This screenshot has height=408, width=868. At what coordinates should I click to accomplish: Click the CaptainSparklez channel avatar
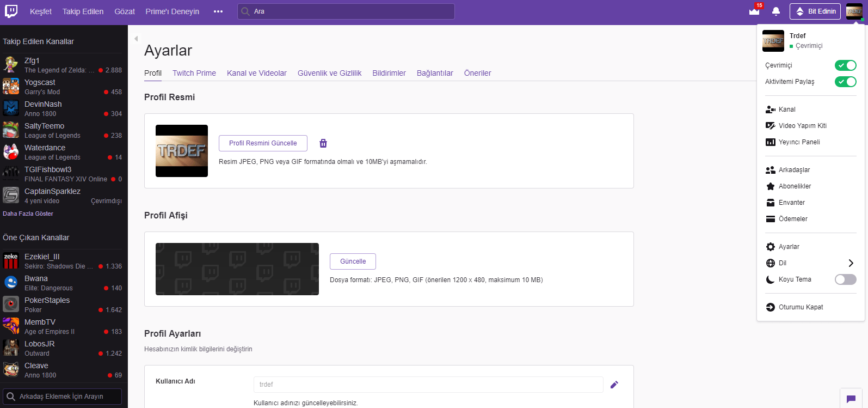(x=11, y=196)
